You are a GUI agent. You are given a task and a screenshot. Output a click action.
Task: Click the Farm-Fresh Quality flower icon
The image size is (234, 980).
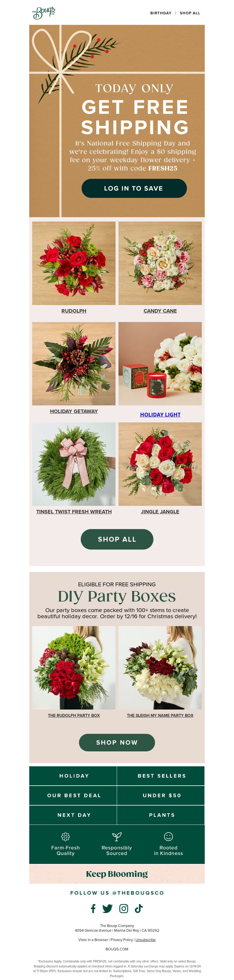click(x=65, y=836)
